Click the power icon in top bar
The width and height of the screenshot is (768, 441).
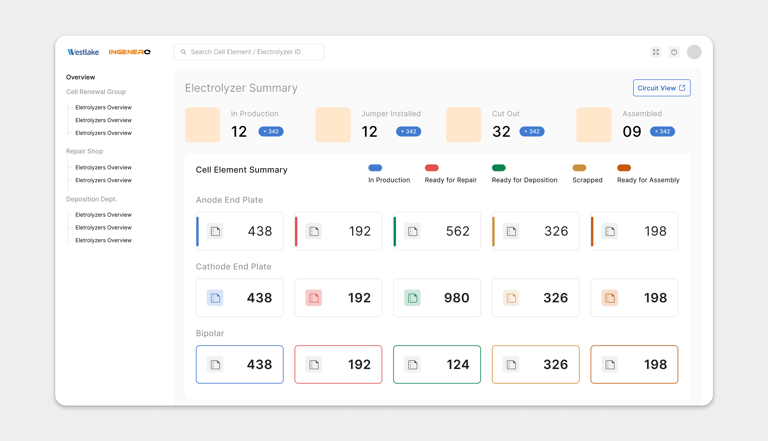(x=674, y=52)
